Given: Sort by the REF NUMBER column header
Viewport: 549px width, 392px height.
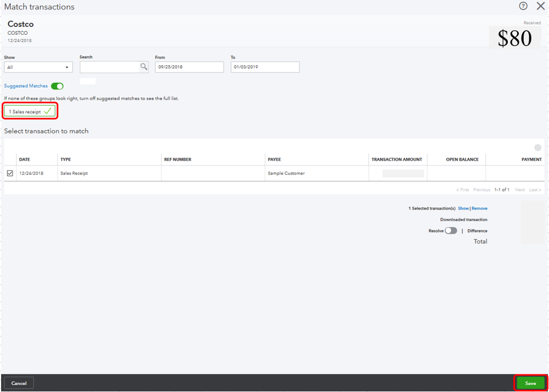Looking at the screenshot, I should (178, 159).
